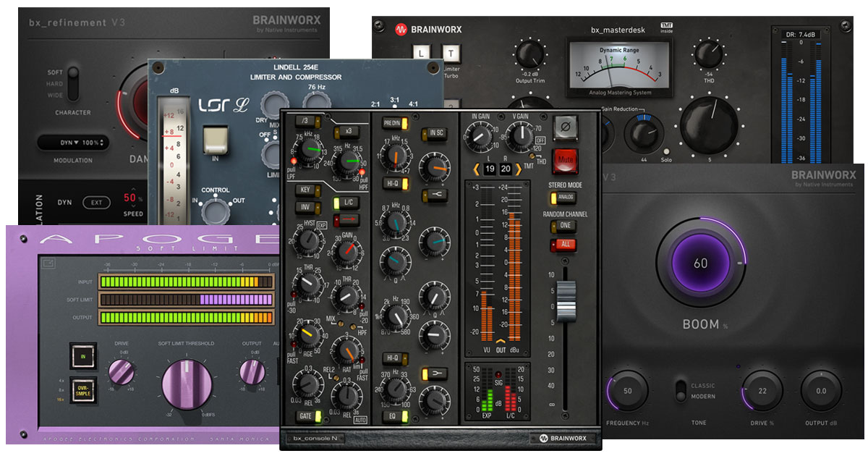Click the purple BOOM dial showing 60
Screen dimensions: 868x456
[x=700, y=263]
